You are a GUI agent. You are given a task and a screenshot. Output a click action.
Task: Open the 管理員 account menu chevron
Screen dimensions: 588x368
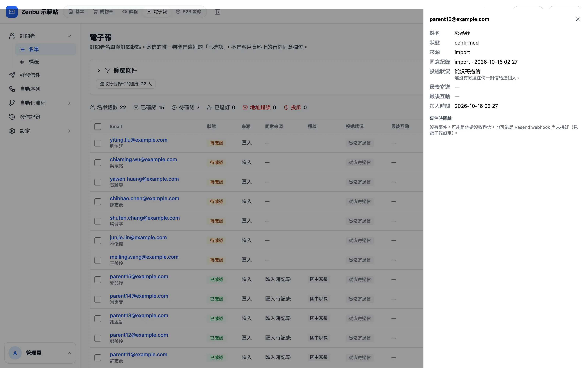click(x=69, y=353)
